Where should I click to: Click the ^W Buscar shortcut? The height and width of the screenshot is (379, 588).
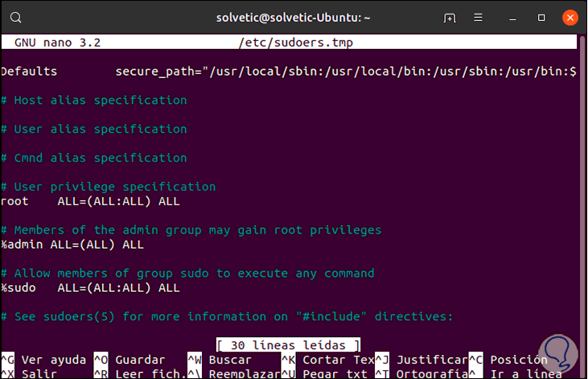222,360
